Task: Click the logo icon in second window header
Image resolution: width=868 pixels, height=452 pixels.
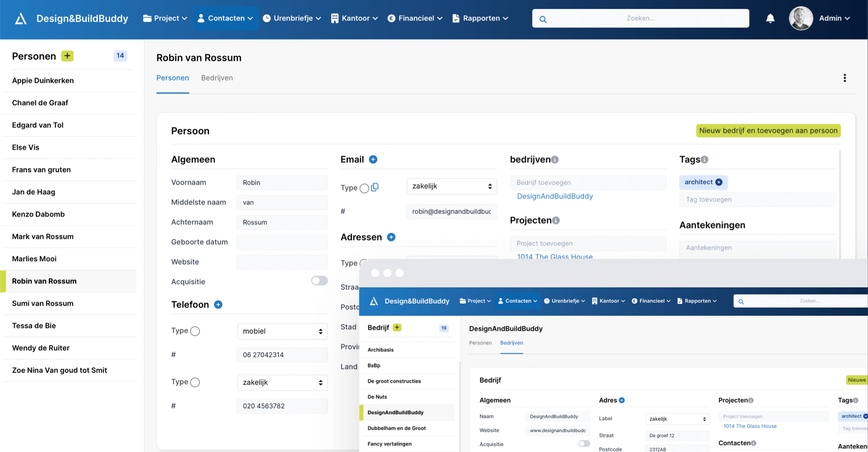Action: 373,301
